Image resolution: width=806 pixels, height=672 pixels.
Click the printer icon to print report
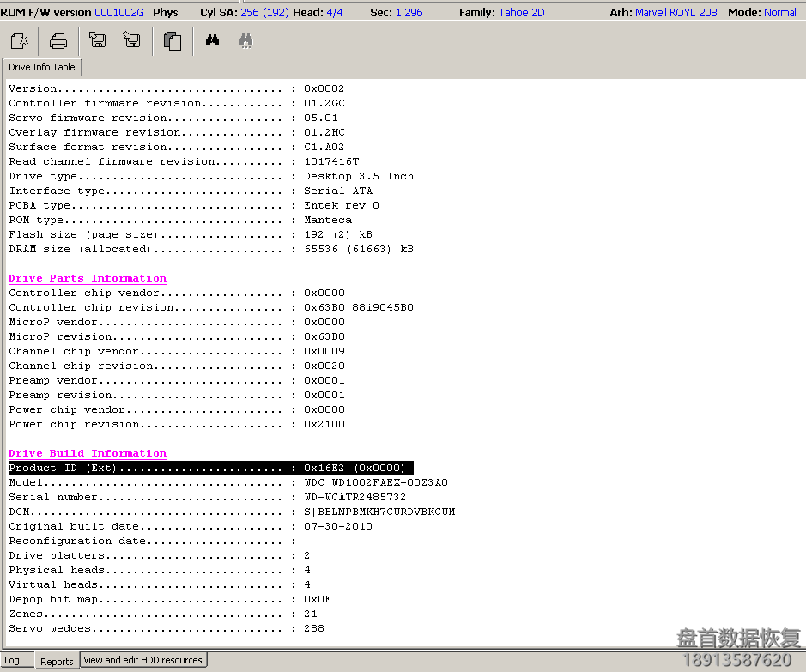(58, 40)
